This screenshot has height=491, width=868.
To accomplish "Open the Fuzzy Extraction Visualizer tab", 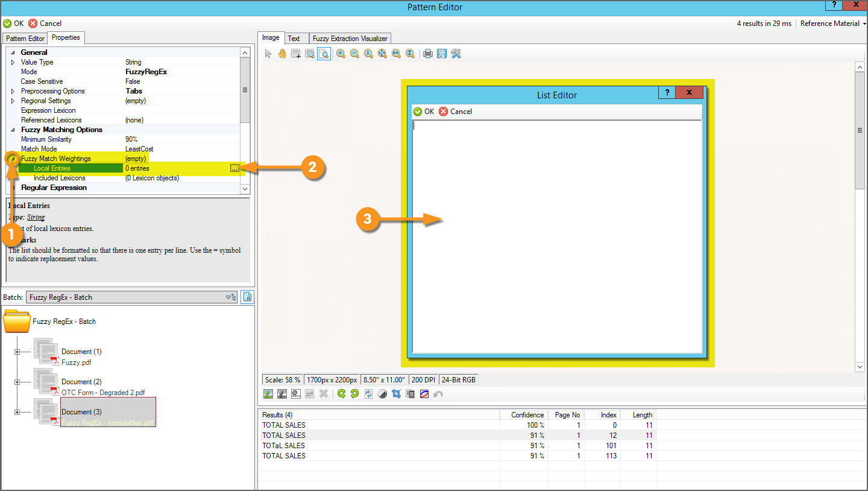I will tap(350, 39).
